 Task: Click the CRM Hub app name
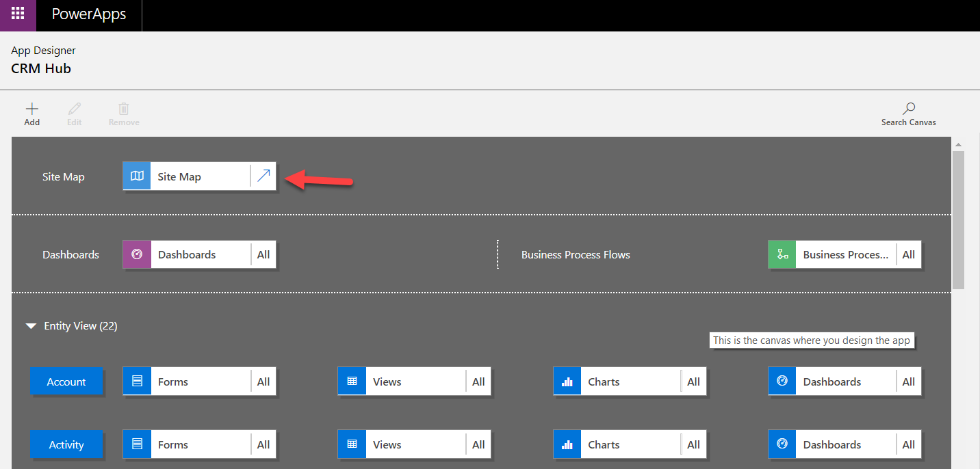[41, 68]
